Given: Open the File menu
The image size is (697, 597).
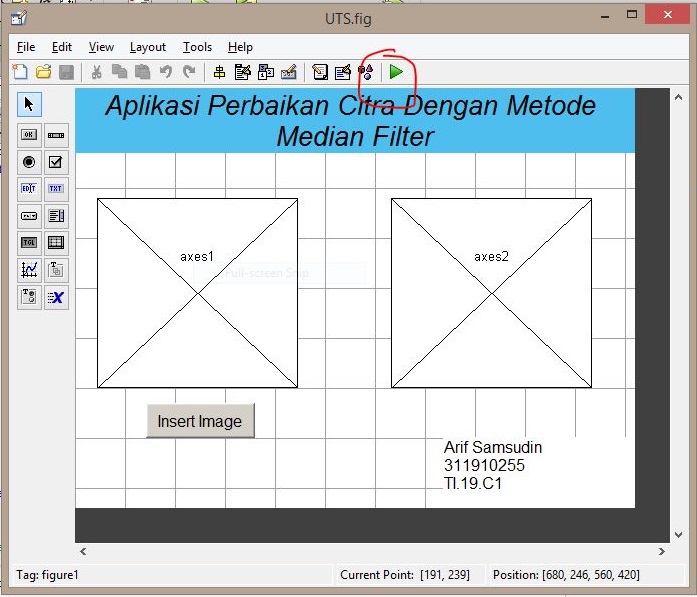Looking at the screenshot, I should point(26,47).
